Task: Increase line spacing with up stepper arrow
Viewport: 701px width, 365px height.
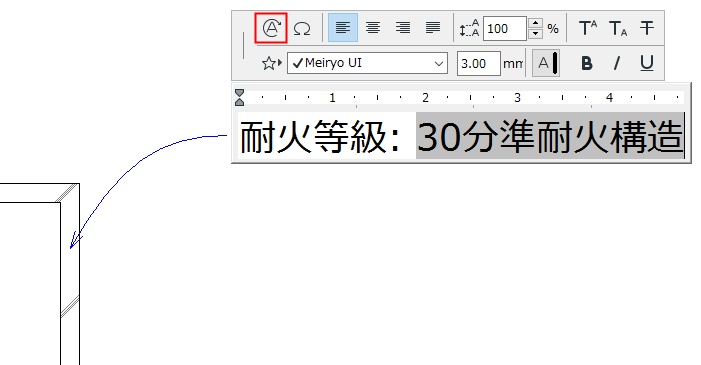Action: [x=535, y=23]
